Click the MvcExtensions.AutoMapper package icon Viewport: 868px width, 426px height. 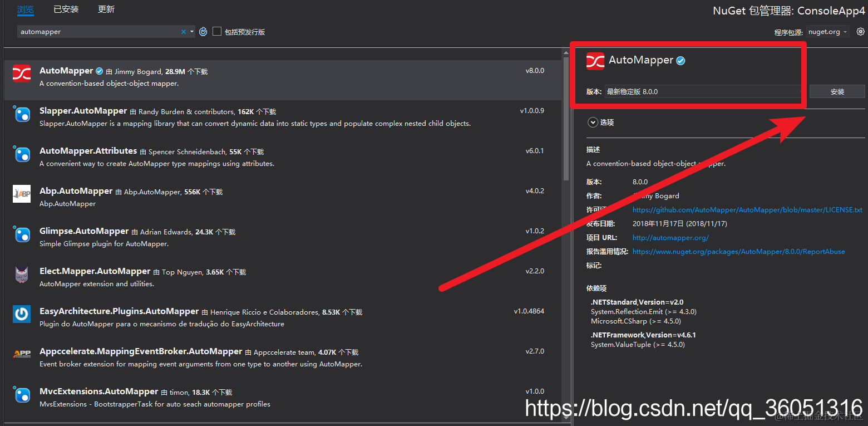point(22,394)
